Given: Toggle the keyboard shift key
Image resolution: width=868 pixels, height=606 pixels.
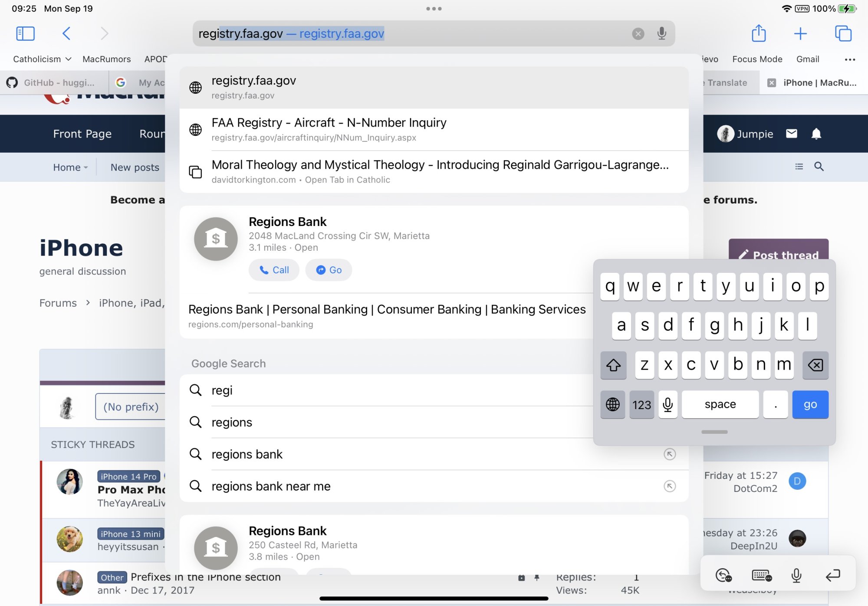Looking at the screenshot, I should [x=613, y=365].
